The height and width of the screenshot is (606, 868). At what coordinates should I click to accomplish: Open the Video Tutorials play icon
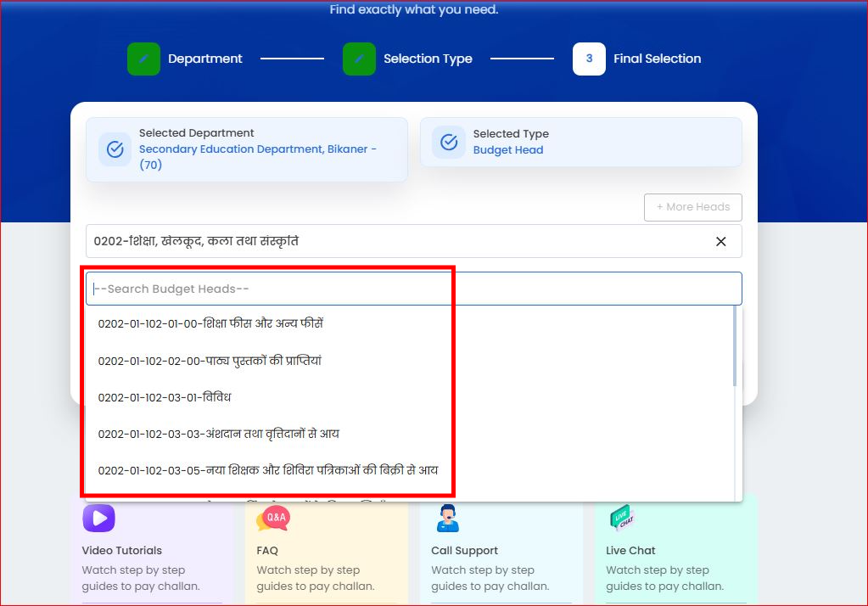click(99, 518)
